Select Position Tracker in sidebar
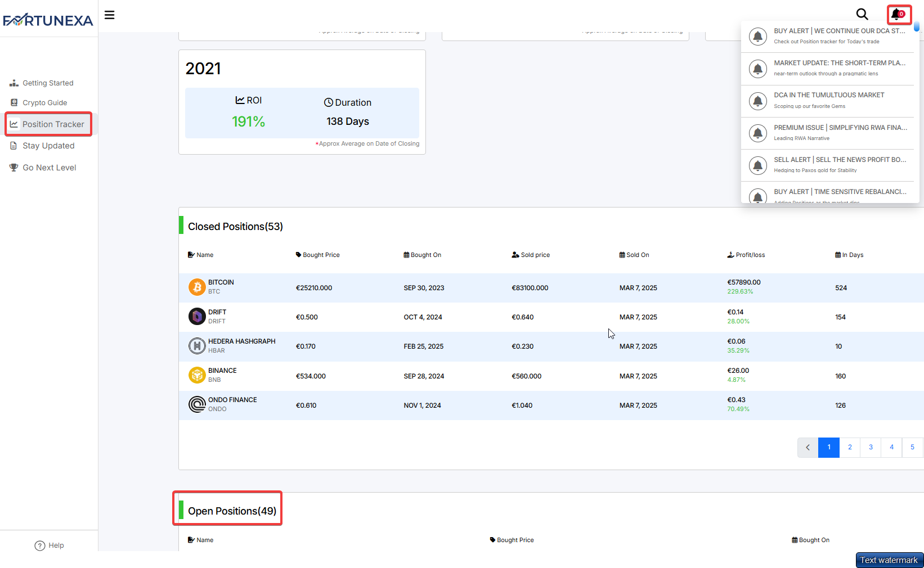The height and width of the screenshot is (568, 924). (48, 124)
